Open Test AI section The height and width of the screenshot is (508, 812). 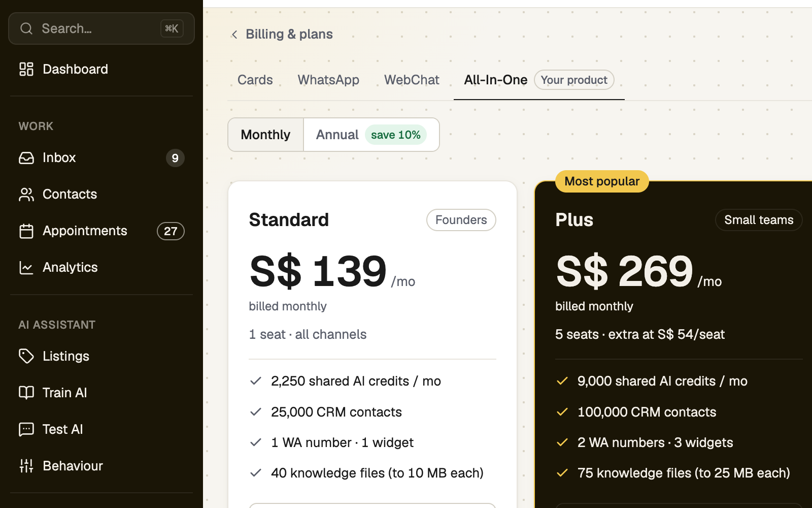[62, 429]
